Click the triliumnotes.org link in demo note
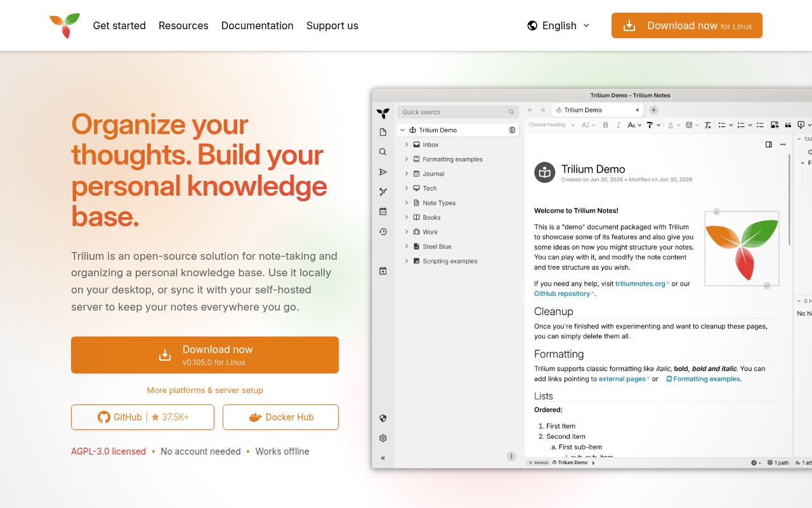Viewport: 812px width, 508px height. 640,284
